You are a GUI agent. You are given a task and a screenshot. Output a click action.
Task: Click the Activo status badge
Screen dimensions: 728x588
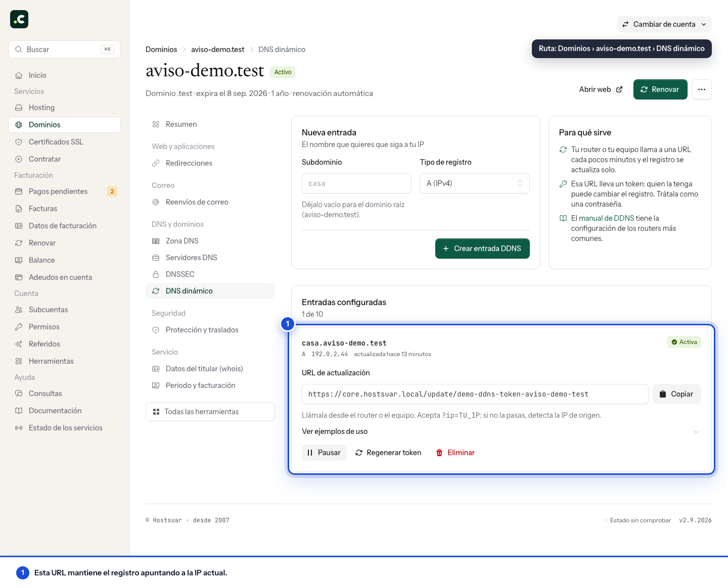click(x=283, y=72)
